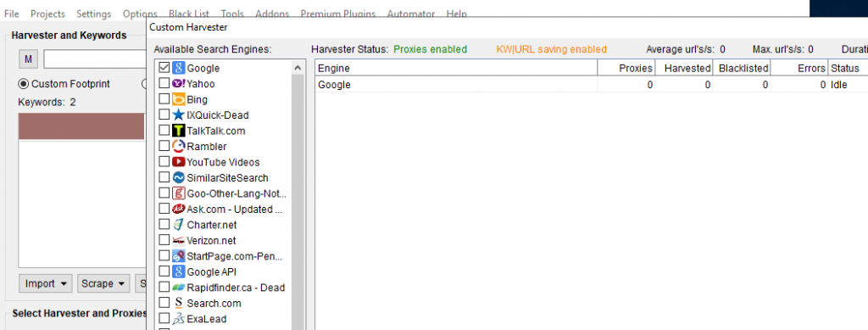Select the Custom Footprint radio button
868x330 pixels.
pyautogui.click(x=23, y=84)
